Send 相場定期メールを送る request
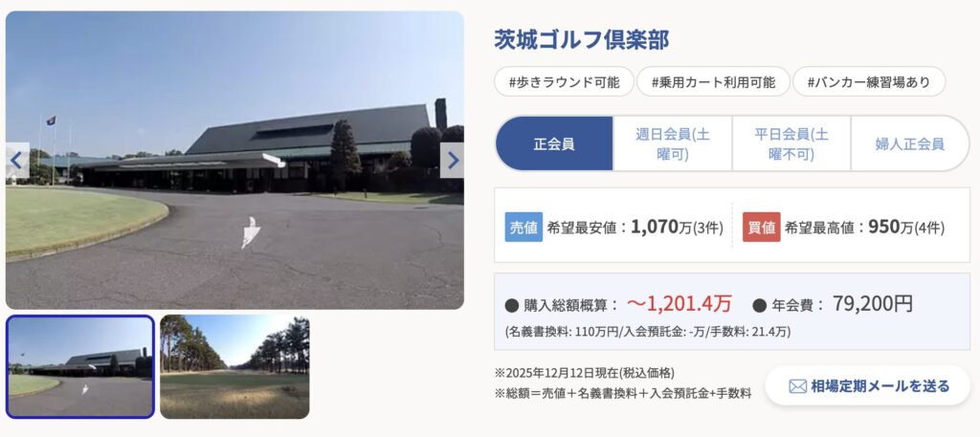 click(867, 385)
